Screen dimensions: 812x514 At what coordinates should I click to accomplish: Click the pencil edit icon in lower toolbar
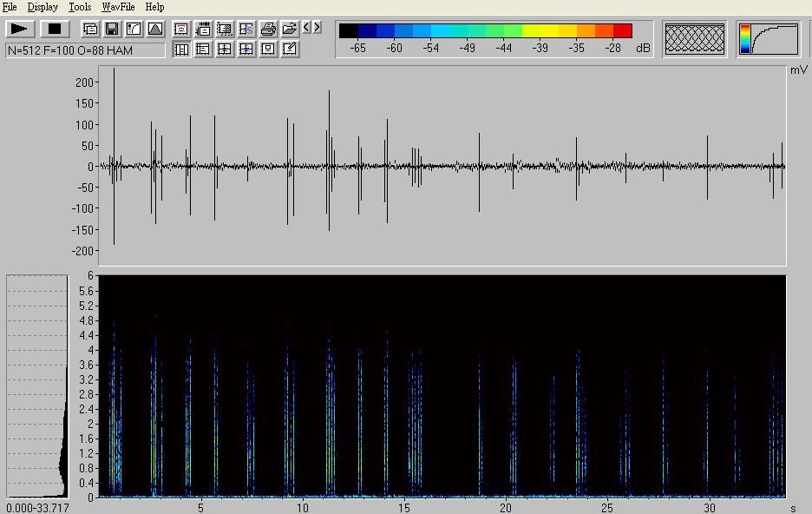tap(290, 49)
